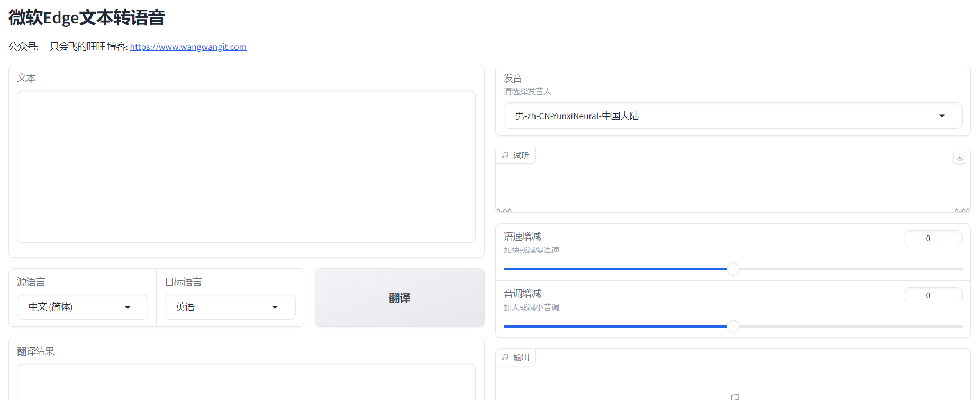Click the 翻译 button

(x=400, y=298)
